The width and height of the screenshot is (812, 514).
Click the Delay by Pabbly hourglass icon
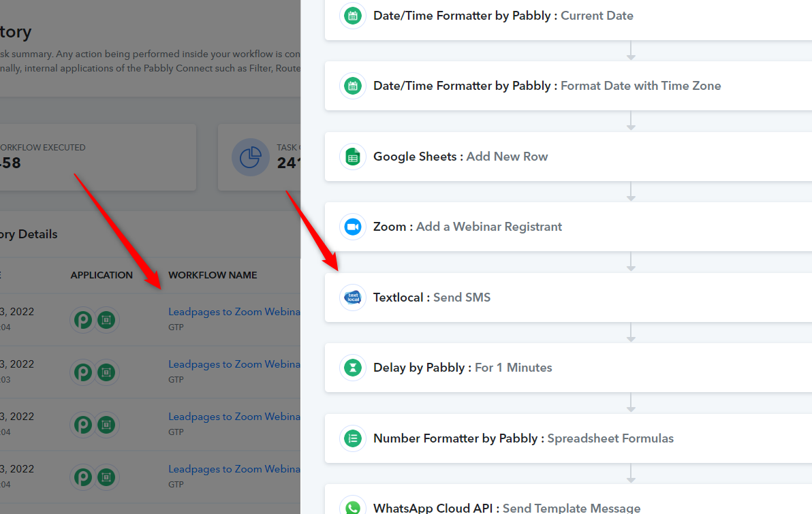click(x=353, y=368)
